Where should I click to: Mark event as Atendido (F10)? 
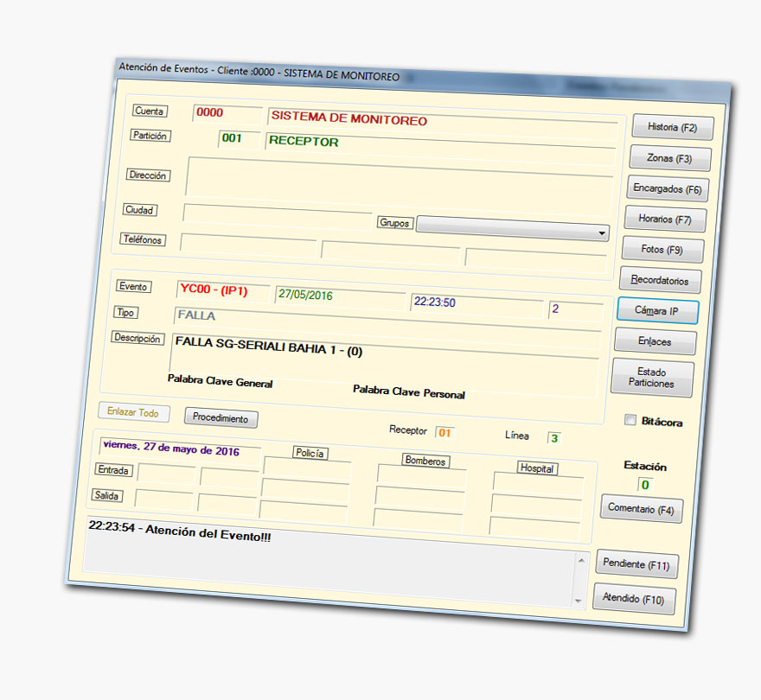pyautogui.click(x=633, y=599)
